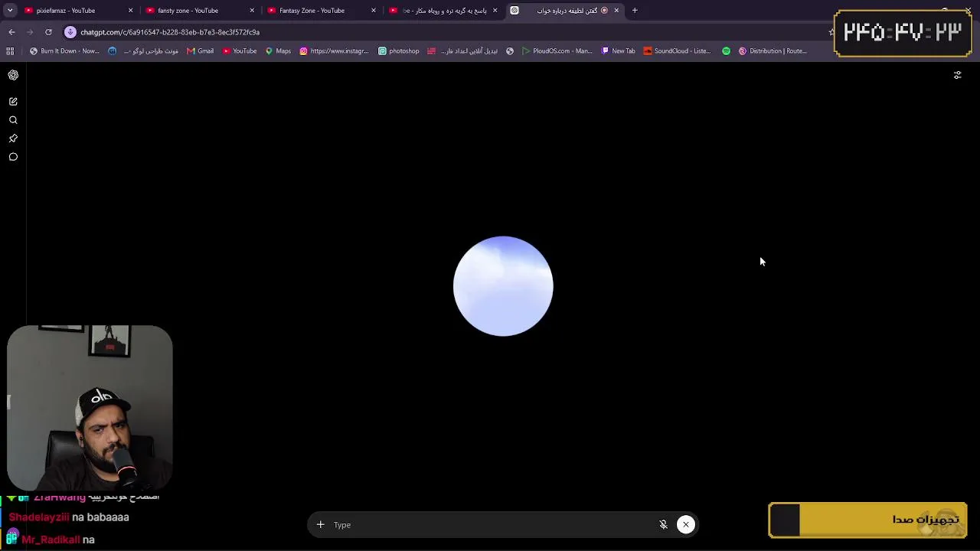Open the Spotify bookmark icon
The image size is (980, 551).
(x=727, y=51)
